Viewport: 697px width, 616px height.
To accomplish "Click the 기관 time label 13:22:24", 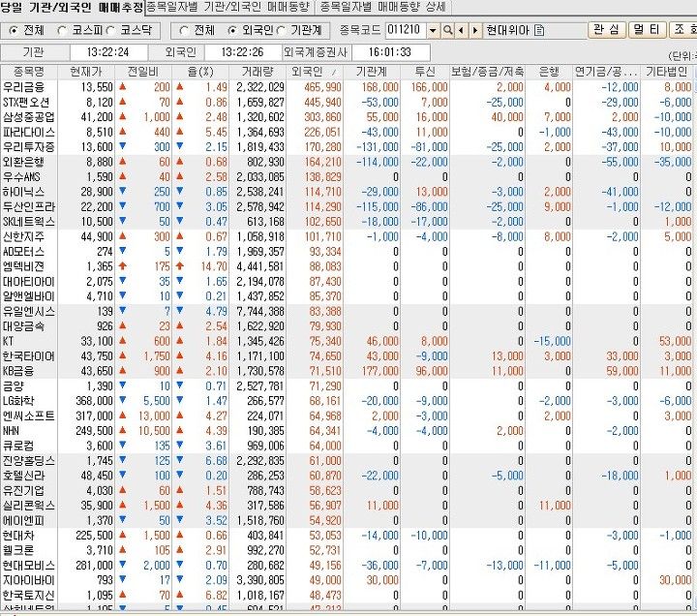I will click(x=108, y=52).
